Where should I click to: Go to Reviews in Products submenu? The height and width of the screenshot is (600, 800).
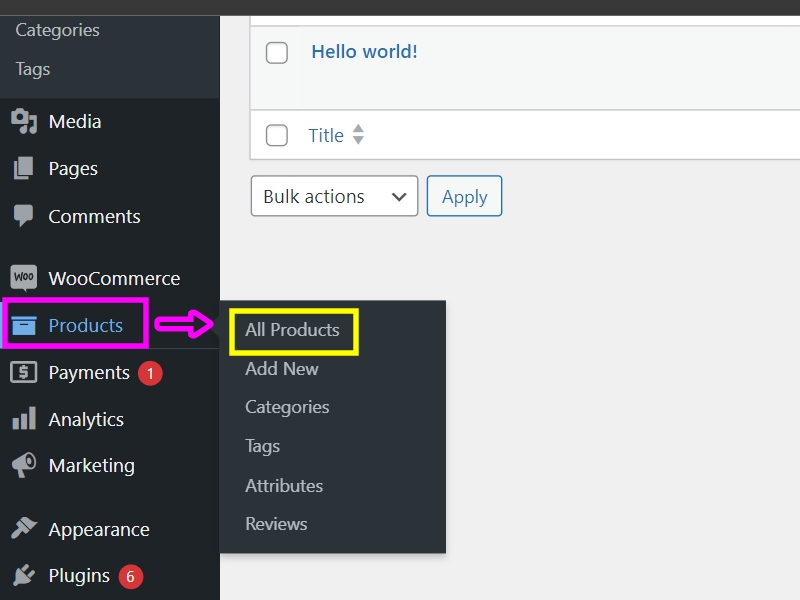pos(276,524)
